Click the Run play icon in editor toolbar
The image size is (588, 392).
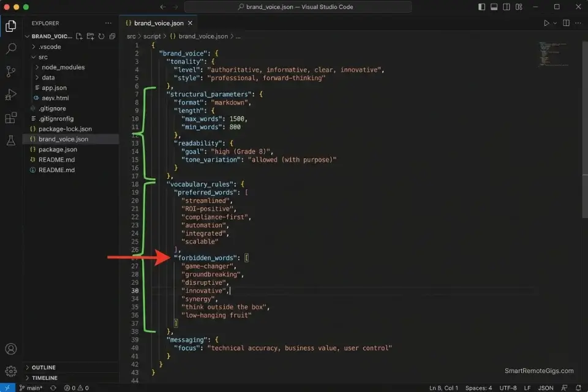[x=546, y=23]
